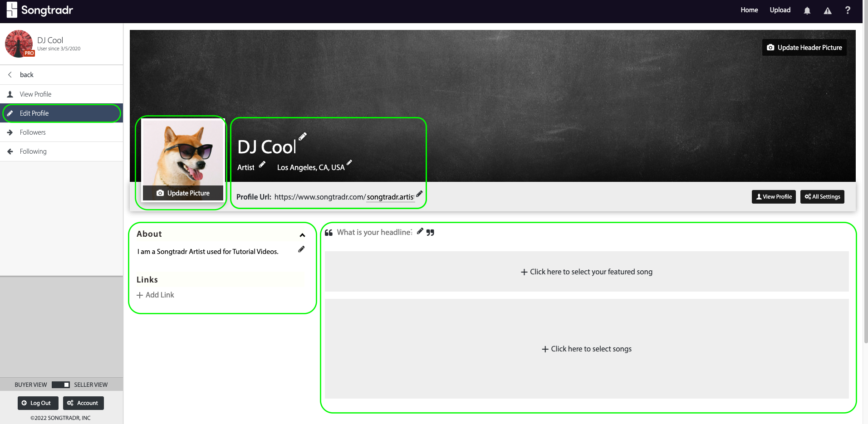Click the Los Angeles, CA, USA location text
The width and height of the screenshot is (868, 424).
(311, 167)
